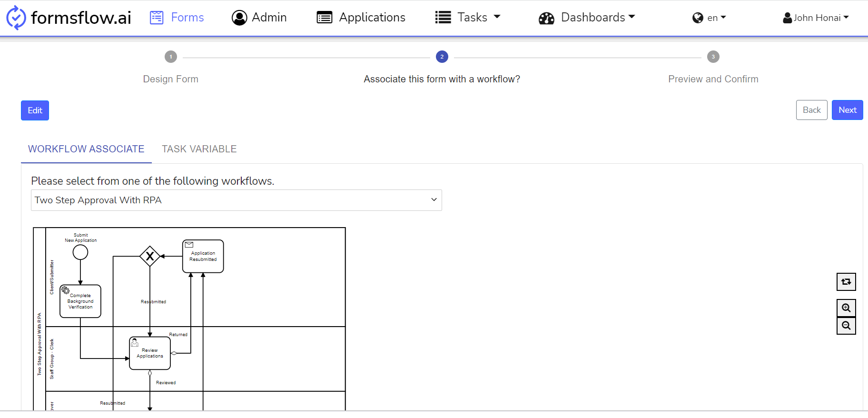Zoom out of the workflow diagram
The width and height of the screenshot is (868, 418).
click(846, 326)
